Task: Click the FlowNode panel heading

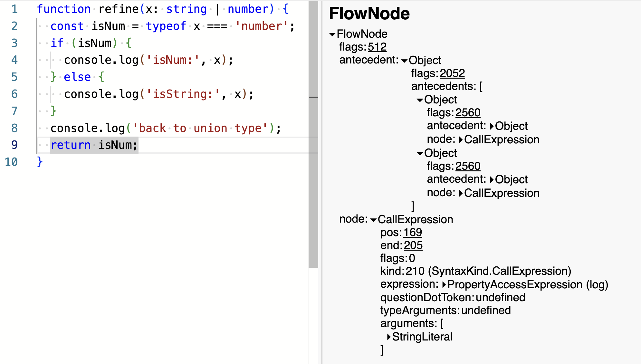Action: tap(369, 14)
